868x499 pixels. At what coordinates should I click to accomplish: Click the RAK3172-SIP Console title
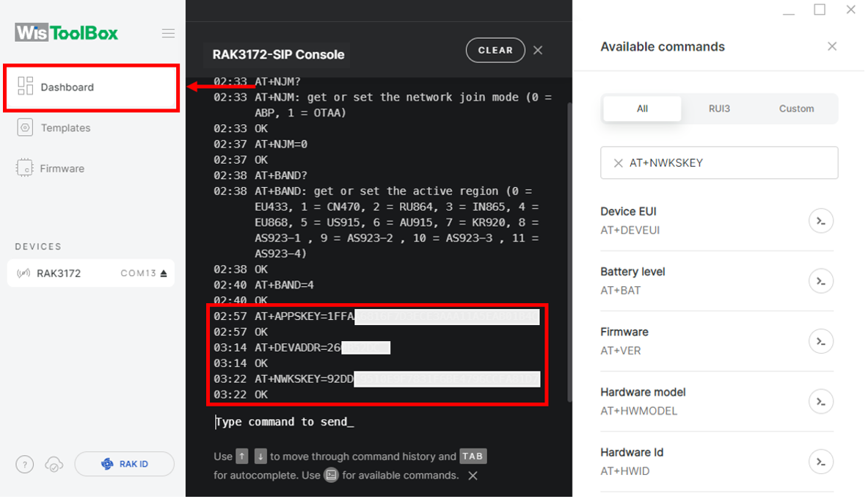click(x=278, y=55)
